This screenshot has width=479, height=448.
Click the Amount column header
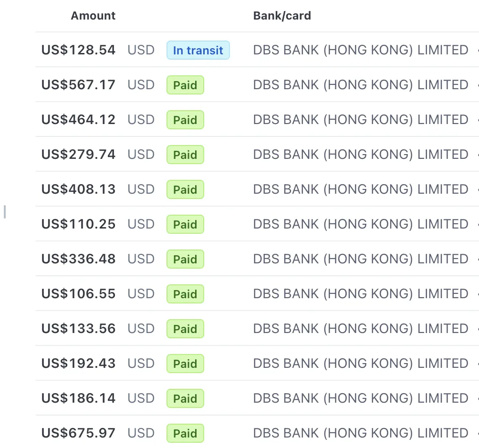click(x=93, y=16)
